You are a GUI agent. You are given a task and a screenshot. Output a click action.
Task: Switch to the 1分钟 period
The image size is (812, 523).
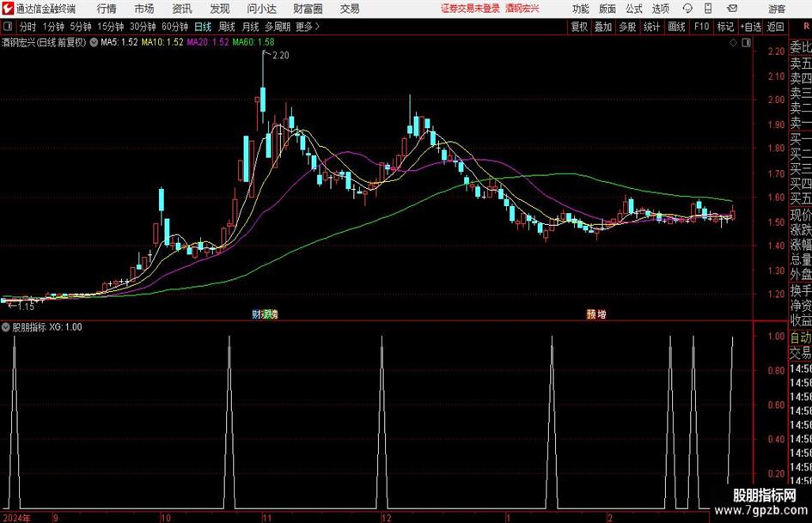pos(53,27)
